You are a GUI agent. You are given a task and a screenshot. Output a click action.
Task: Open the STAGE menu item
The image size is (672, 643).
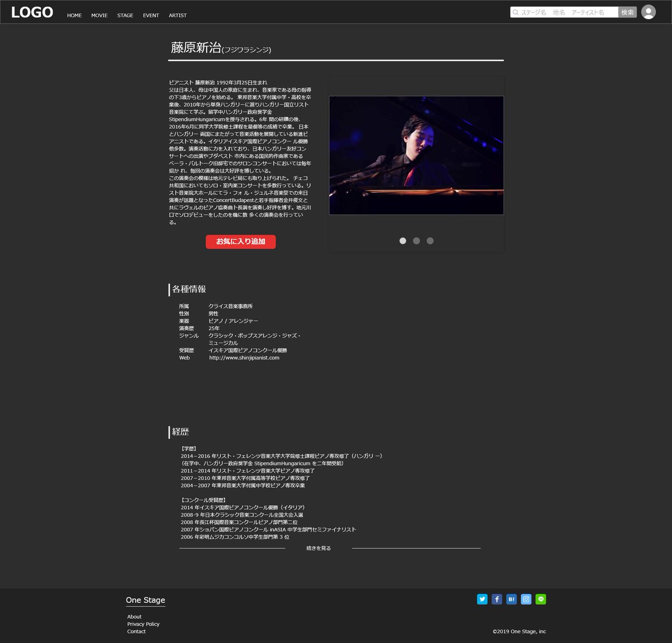point(125,16)
